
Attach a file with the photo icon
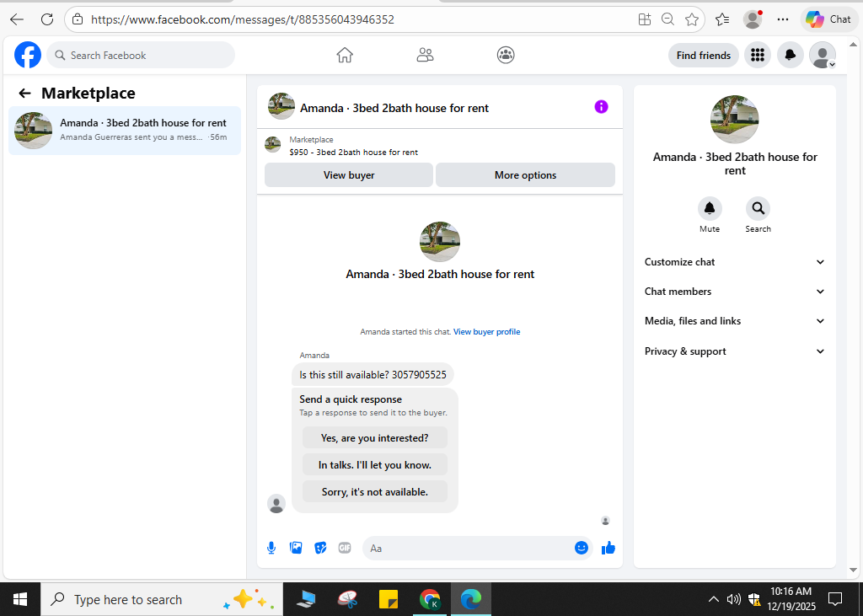296,548
